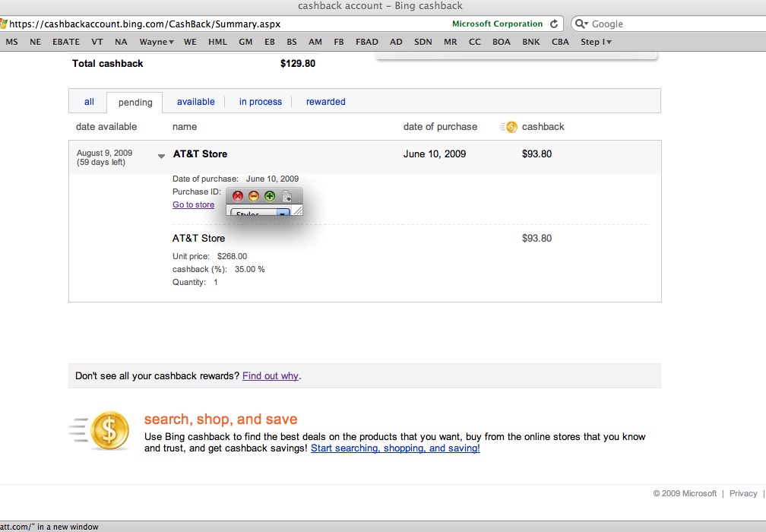Open the CBA bookmark
The image size is (766, 532).
tap(560, 42)
